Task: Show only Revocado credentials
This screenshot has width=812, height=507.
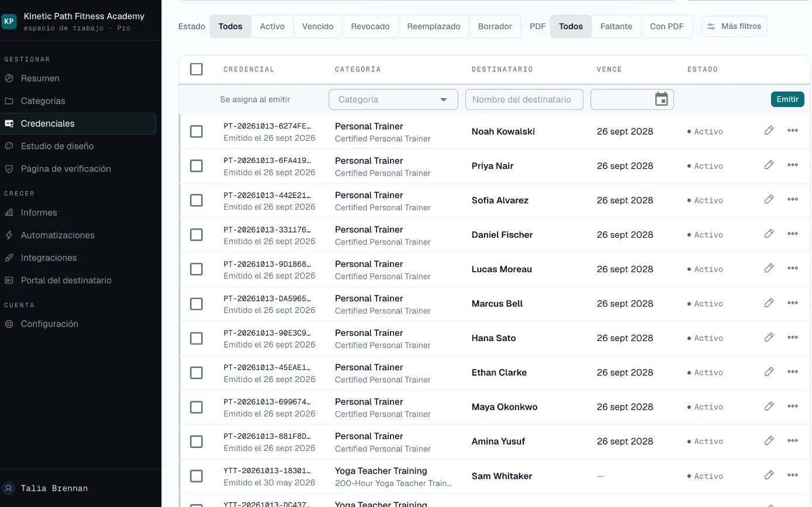Action: pyautogui.click(x=371, y=26)
